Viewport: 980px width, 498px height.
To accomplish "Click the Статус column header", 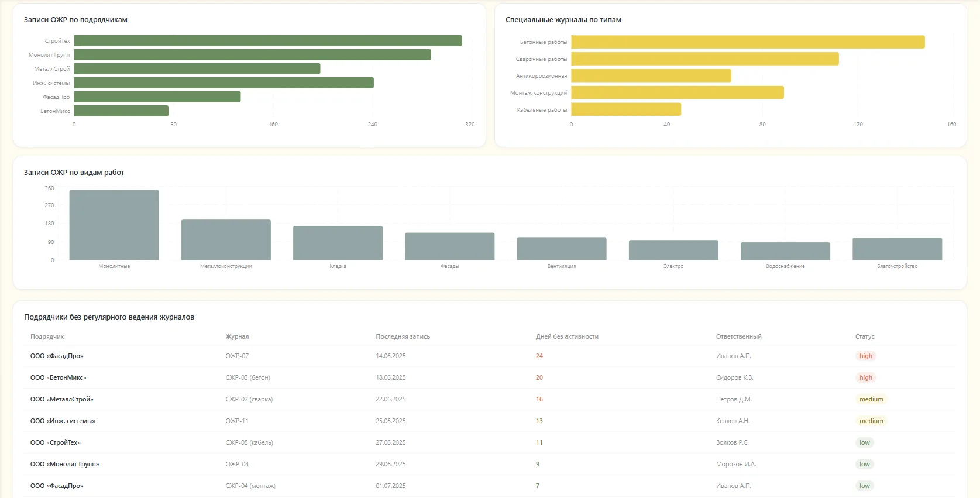I will (865, 336).
